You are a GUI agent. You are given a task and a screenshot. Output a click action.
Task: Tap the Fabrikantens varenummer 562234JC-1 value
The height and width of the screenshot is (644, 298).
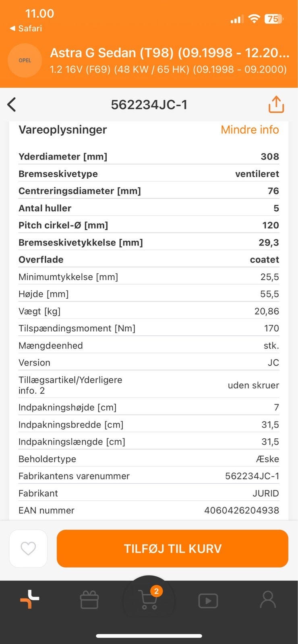(252, 476)
